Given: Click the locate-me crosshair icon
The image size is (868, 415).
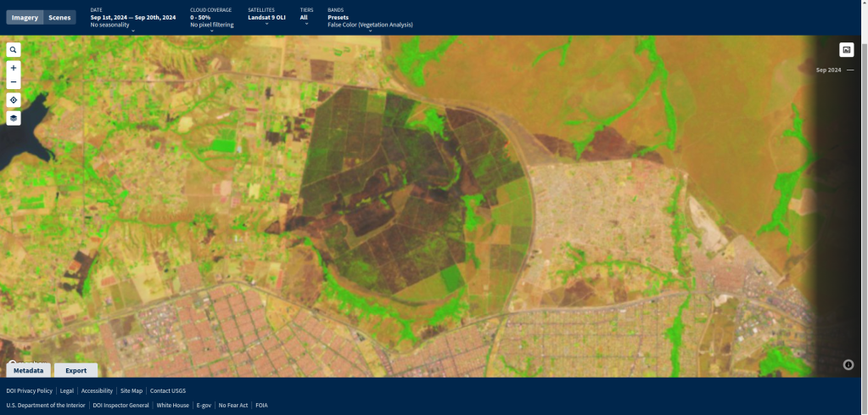Looking at the screenshot, I should (13, 100).
